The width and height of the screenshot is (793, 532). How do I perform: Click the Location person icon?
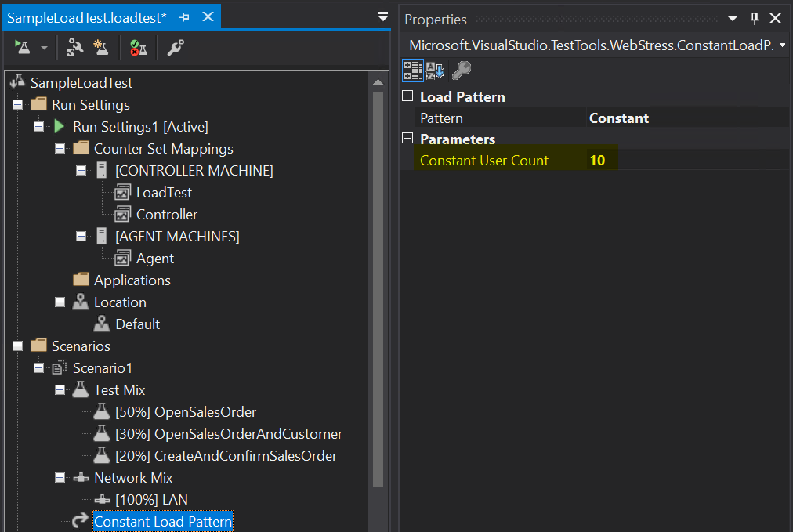pos(81,302)
